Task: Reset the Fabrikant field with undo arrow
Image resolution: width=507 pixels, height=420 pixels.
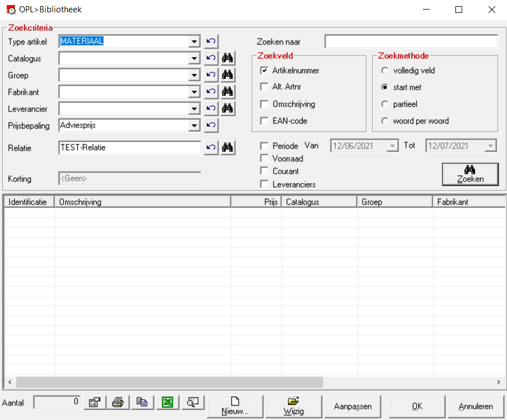Action: [x=211, y=92]
